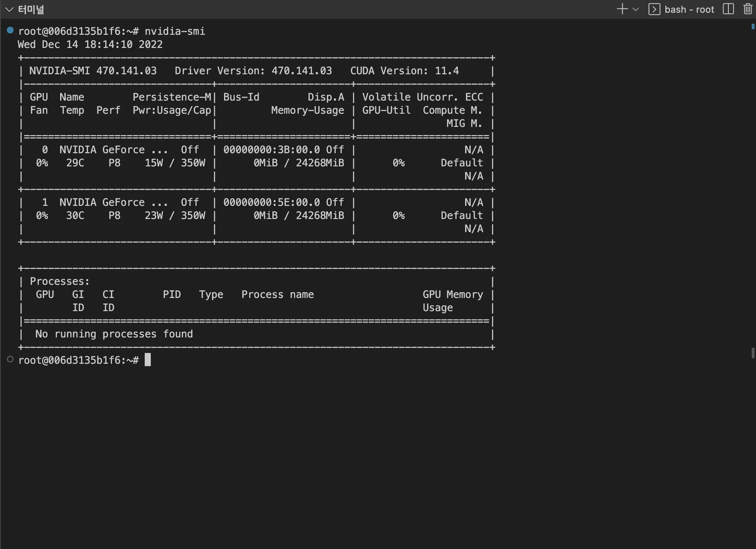Click hollow circle decoration at last prompt
Screen dimensions: 756x549
tap(10, 359)
